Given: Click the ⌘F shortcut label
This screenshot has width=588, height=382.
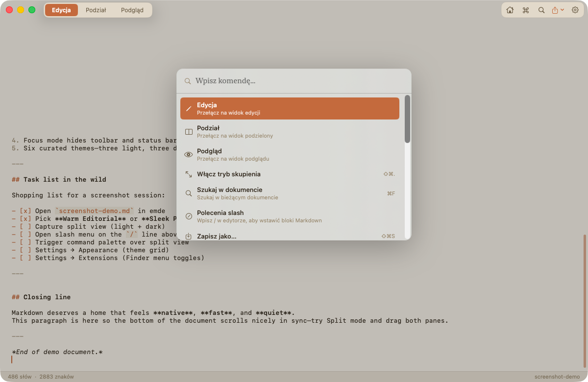Looking at the screenshot, I should click(x=391, y=193).
